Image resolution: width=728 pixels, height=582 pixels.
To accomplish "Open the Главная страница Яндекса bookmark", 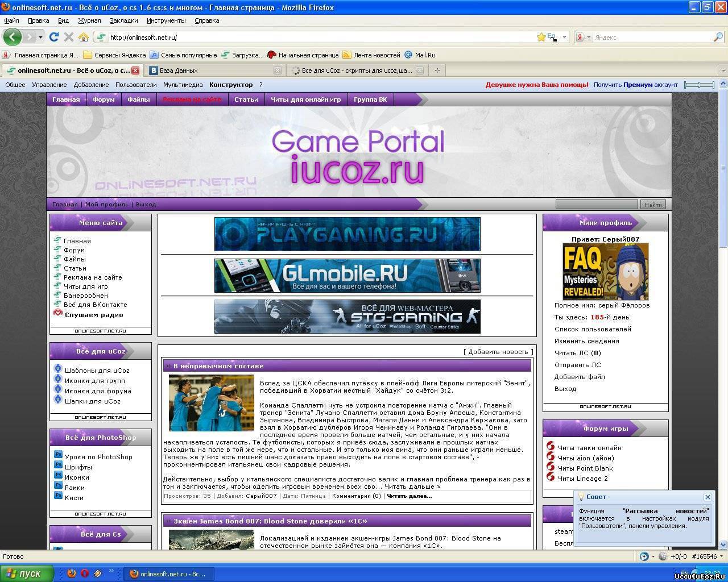I will [x=41, y=55].
